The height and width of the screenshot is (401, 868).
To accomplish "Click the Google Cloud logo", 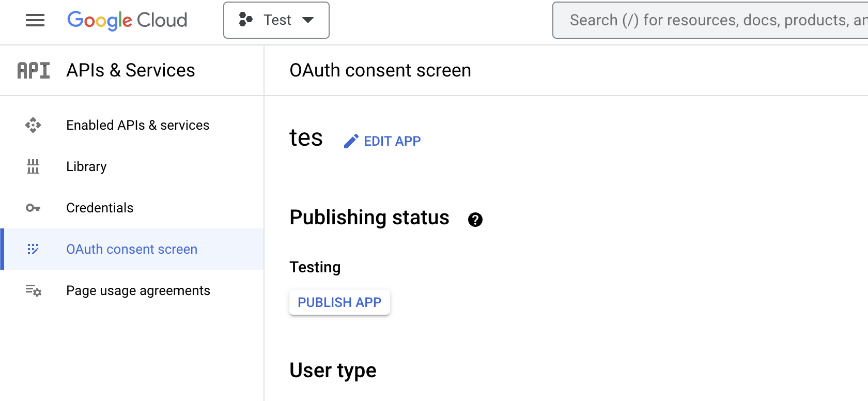I will 127,20.
